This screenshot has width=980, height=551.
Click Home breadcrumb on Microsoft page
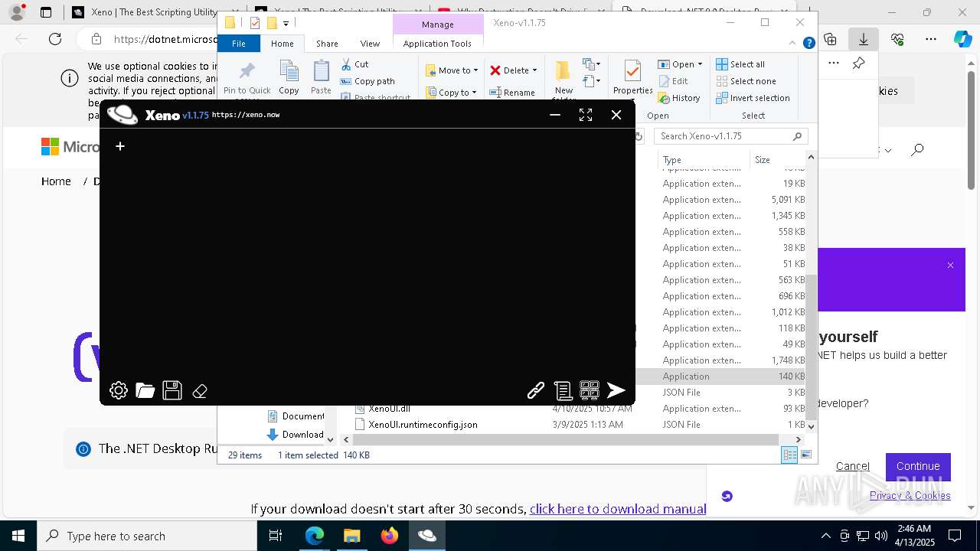click(56, 181)
